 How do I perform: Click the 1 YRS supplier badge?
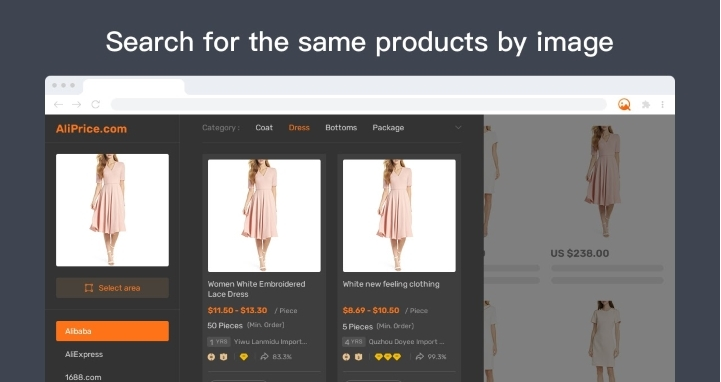(218, 342)
